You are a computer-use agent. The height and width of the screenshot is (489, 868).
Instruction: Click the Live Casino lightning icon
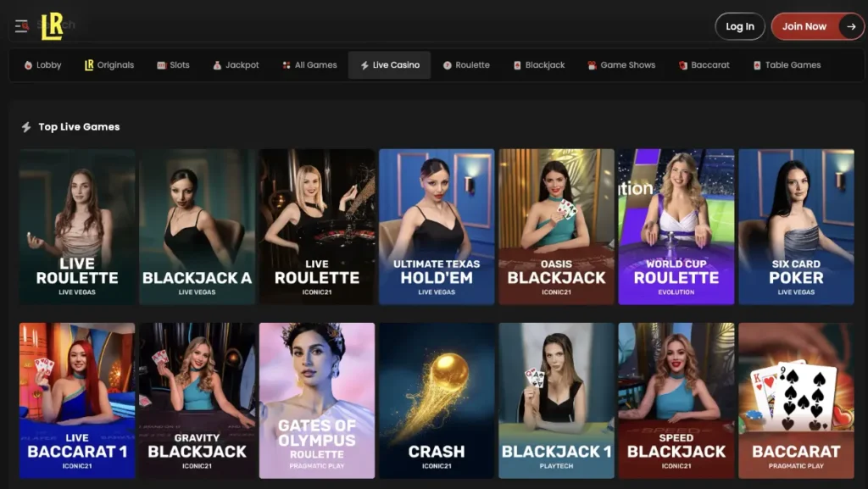[x=364, y=65]
